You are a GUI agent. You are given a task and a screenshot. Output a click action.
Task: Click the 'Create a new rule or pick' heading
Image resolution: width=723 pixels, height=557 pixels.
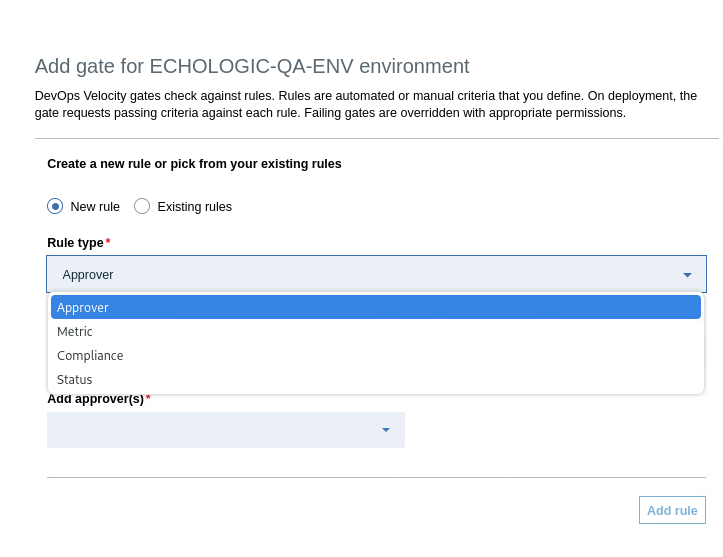(x=194, y=164)
